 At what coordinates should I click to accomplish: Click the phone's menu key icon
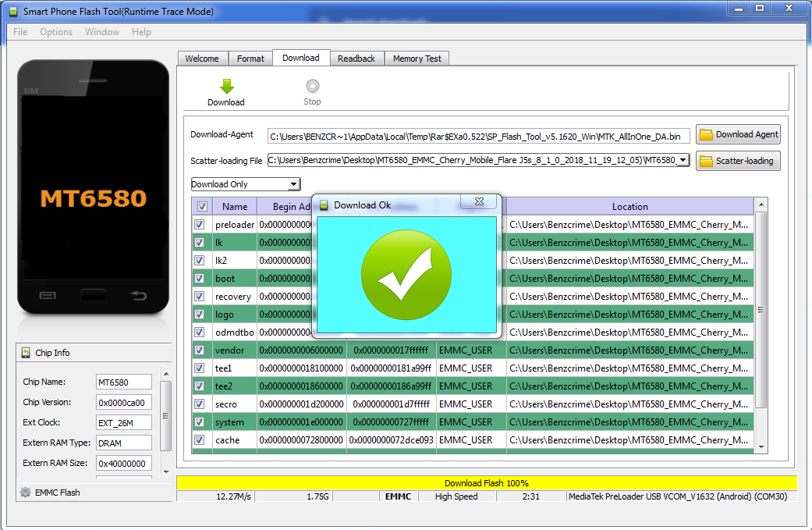pos(48,296)
